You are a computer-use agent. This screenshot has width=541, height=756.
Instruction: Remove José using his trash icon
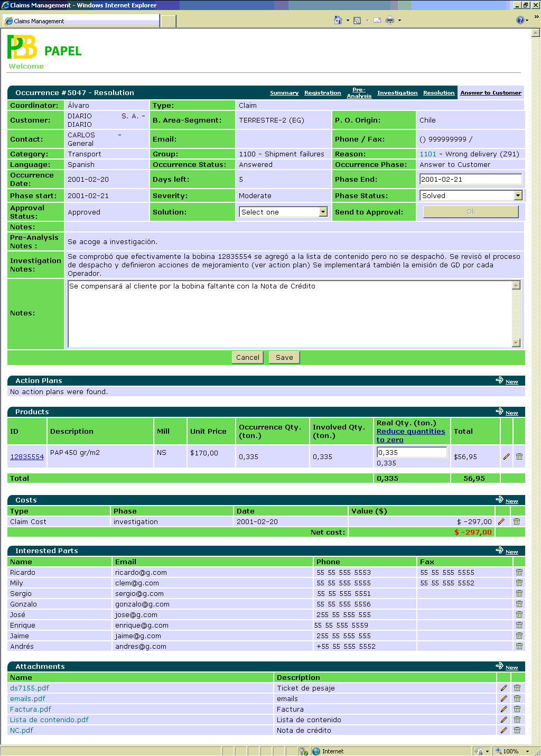click(x=519, y=614)
